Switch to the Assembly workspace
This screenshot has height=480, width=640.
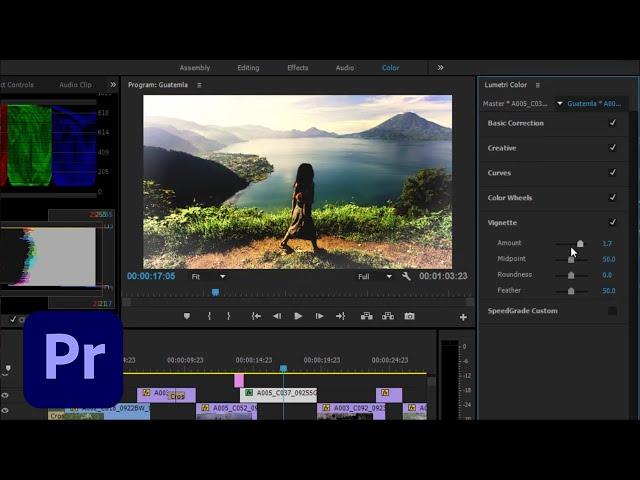pos(195,68)
